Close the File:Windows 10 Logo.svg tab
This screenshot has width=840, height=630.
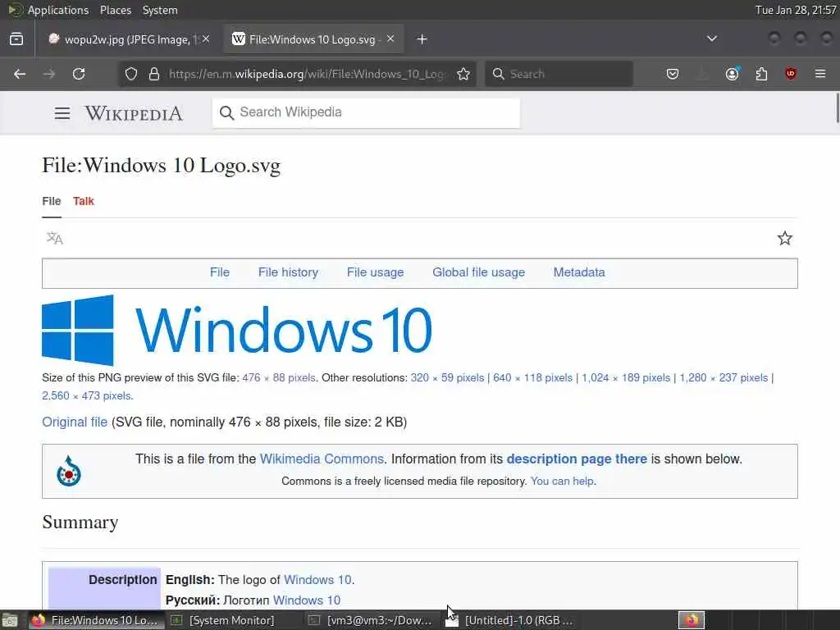[x=390, y=39]
